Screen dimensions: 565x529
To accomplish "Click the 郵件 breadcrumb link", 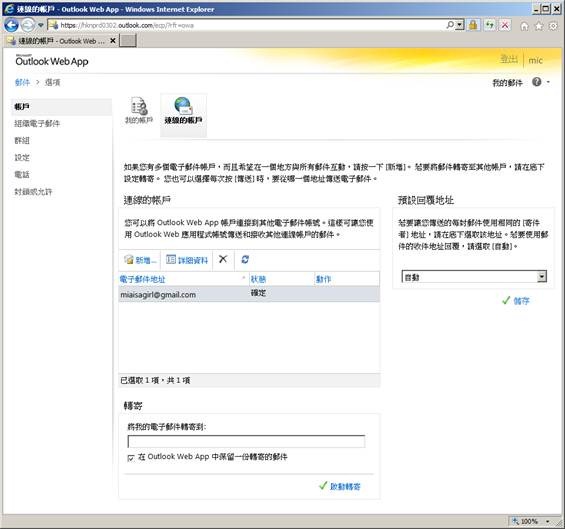I will [22, 82].
